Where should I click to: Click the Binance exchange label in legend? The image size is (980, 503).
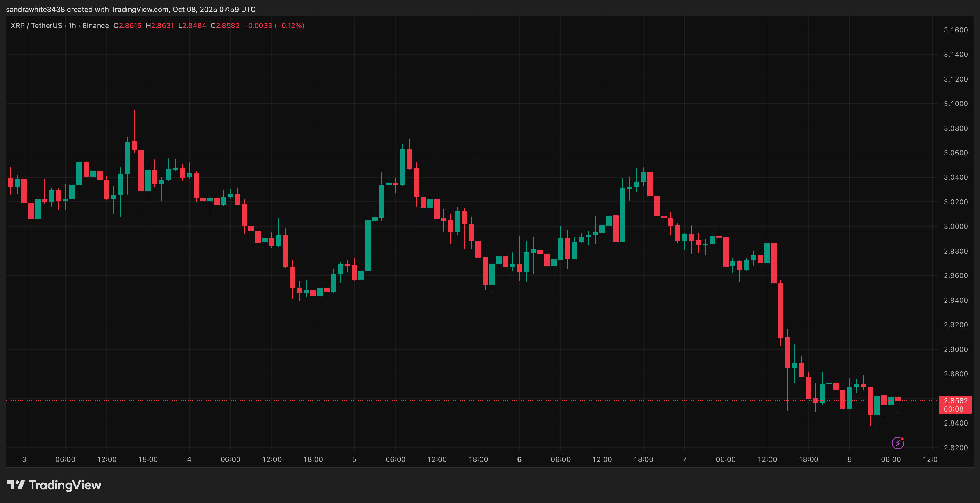[x=95, y=25]
